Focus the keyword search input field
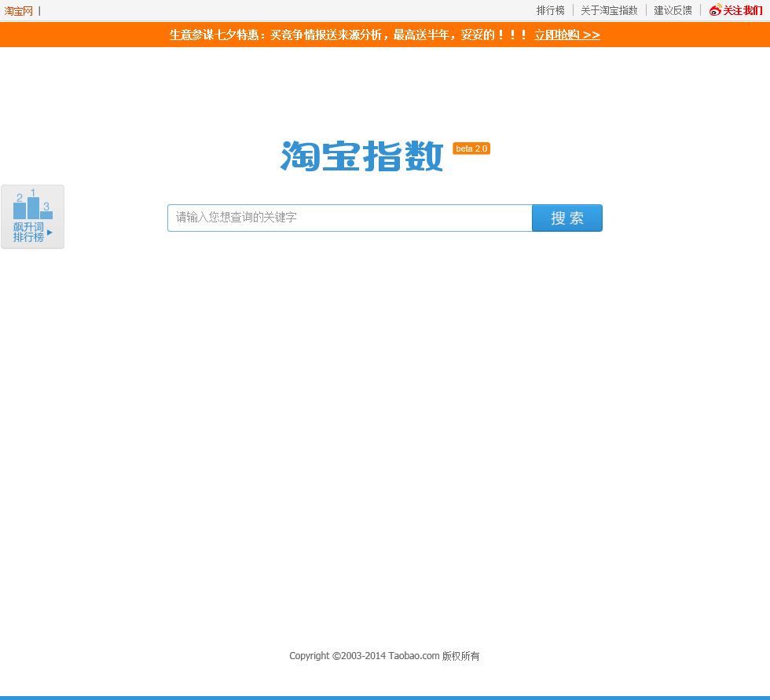The image size is (770, 700). coord(350,218)
